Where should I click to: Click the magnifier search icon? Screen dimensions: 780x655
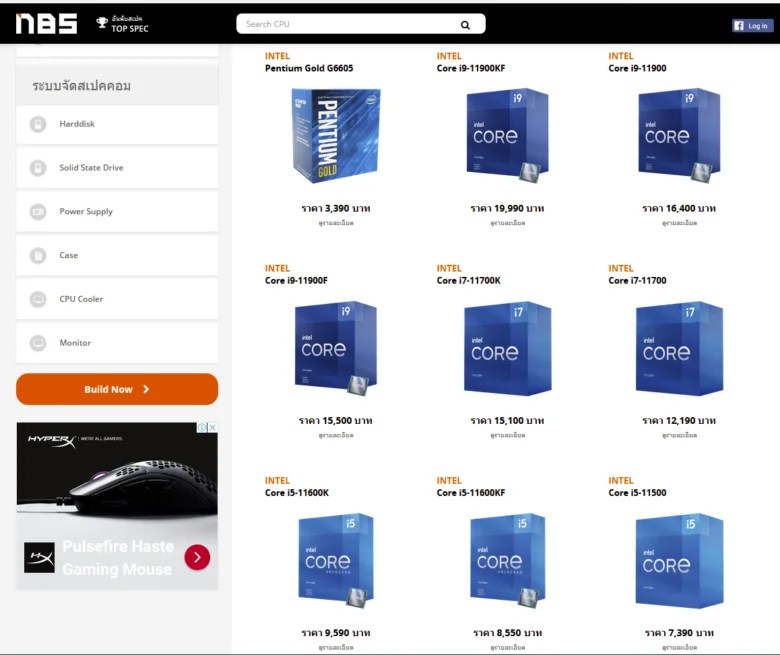pyautogui.click(x=465, y=25)
